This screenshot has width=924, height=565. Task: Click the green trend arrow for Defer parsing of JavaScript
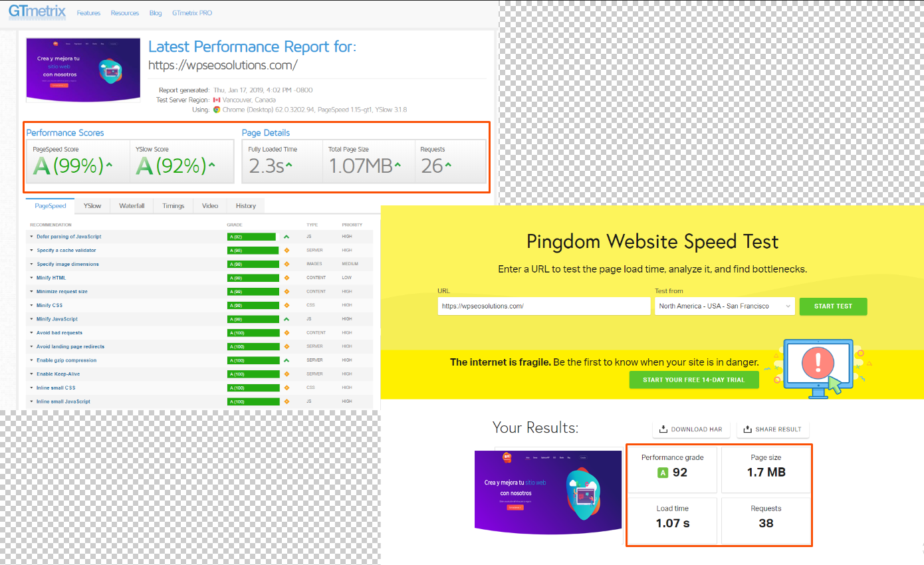point(287,237)
